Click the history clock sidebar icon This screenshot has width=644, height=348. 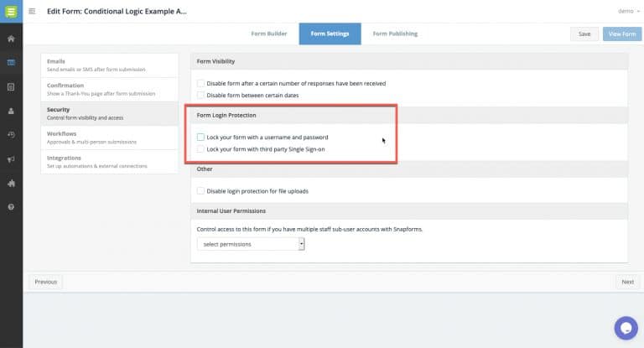pyautogui.click(x=11, y=135)
